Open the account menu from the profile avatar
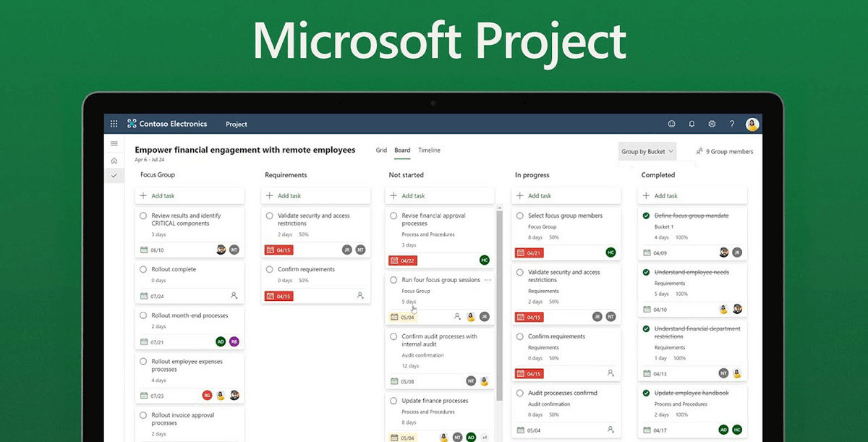The image size is (868, 442). pyautogui.click(x=752, y=123)
